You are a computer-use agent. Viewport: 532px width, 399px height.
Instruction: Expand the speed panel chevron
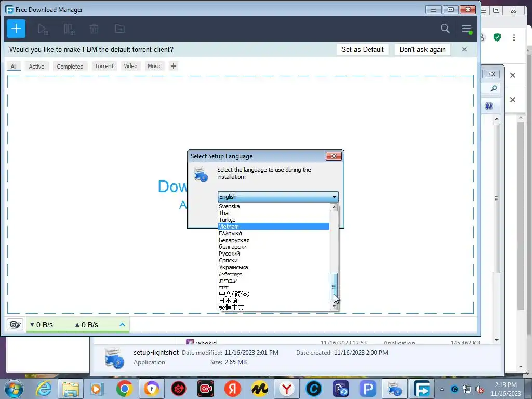tap(122, 325)
